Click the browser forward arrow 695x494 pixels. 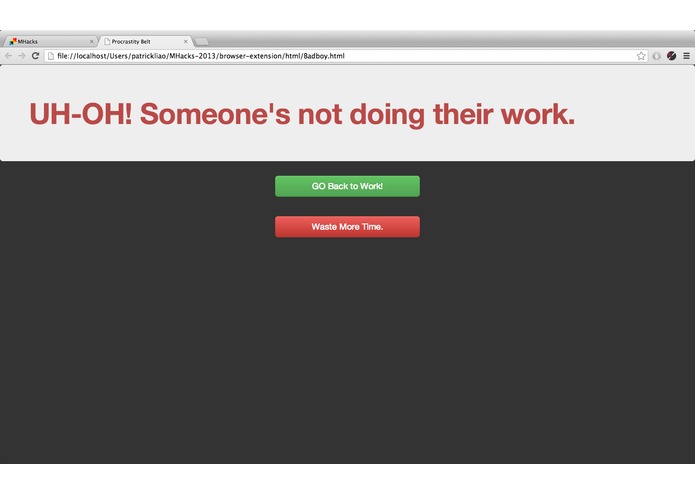pyautogui.click(x=22, y=56)
